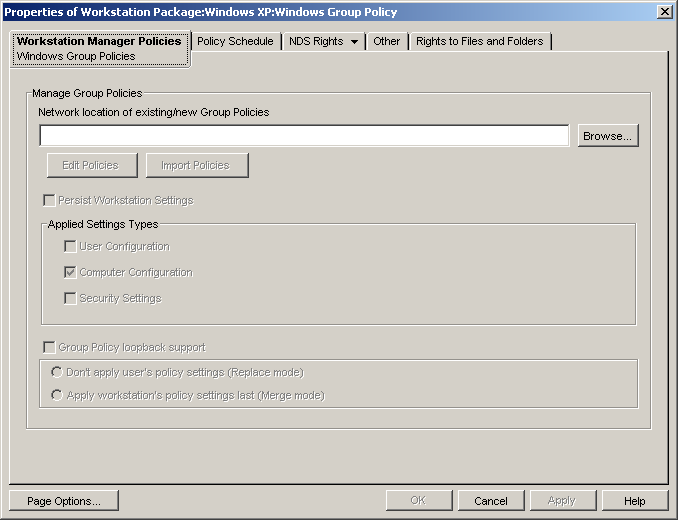The image size is (678, 520).
Task: Toggle Group Policy loopback support checkbox
Action: point(49,348)
